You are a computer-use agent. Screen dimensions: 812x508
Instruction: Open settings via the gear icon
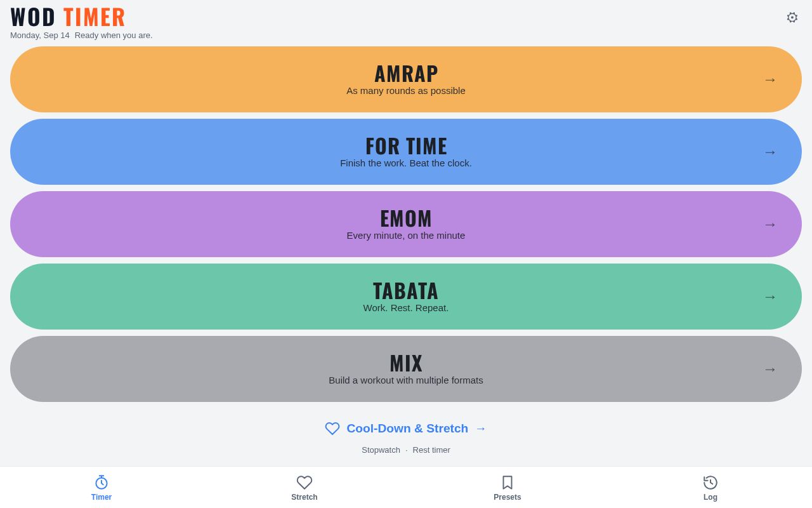coord(792,18)
